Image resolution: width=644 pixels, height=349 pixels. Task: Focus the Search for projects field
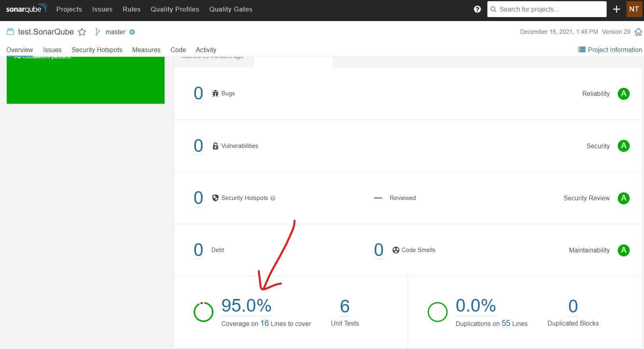[x=547, y=9]
